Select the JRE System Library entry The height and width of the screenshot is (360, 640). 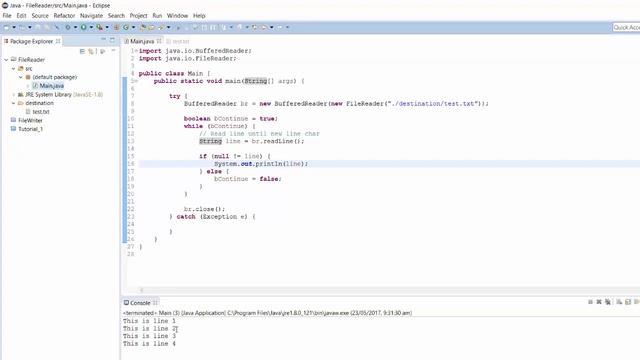click(x=60, y=95)
